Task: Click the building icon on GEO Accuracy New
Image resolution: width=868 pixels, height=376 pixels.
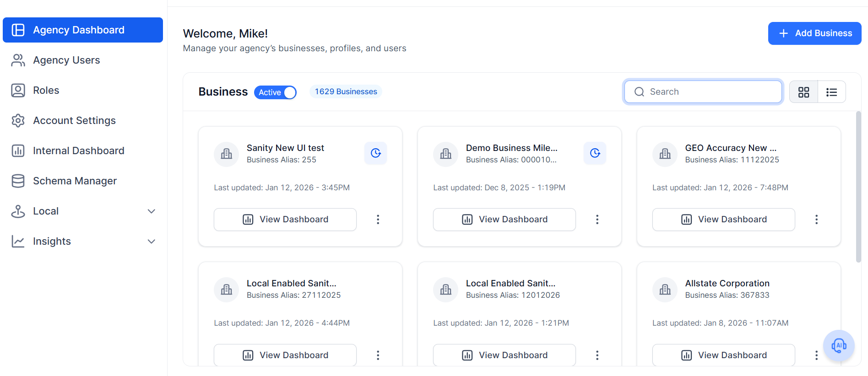Action: coord(665,154)
